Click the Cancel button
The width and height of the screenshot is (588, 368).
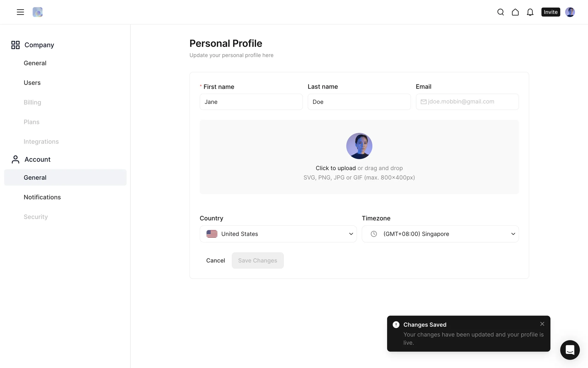[x=215, y=260]
